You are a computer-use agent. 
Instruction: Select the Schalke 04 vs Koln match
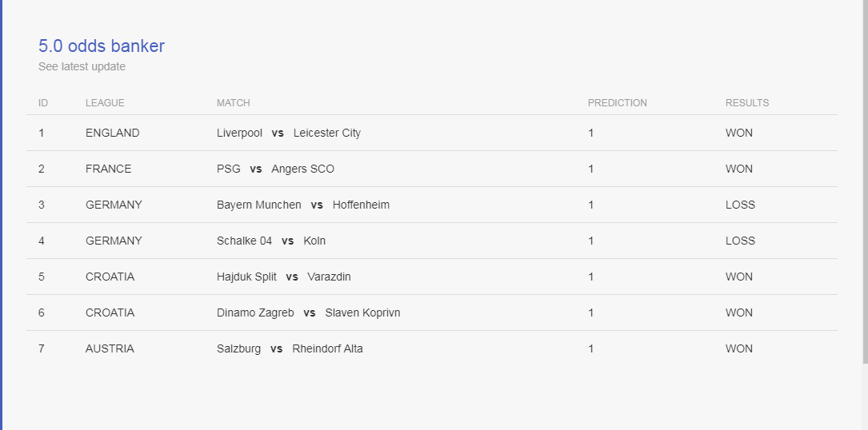point(270,241)
